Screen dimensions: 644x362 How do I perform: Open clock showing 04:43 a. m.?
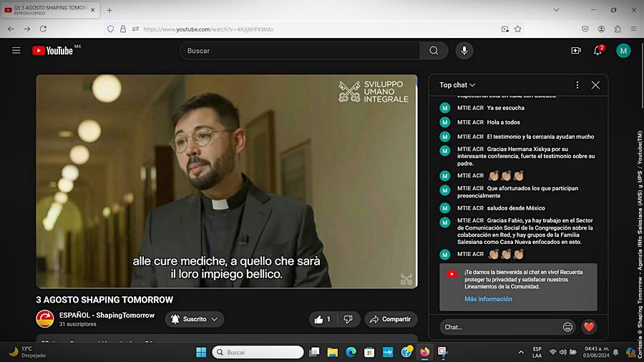[596, 352]
